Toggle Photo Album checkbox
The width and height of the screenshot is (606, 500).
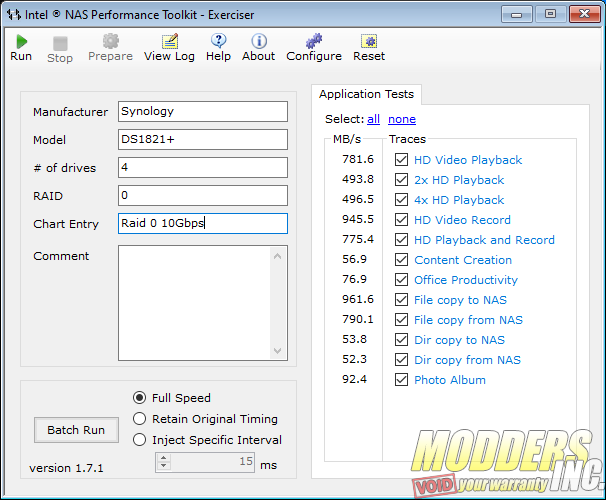pos(401,380)
